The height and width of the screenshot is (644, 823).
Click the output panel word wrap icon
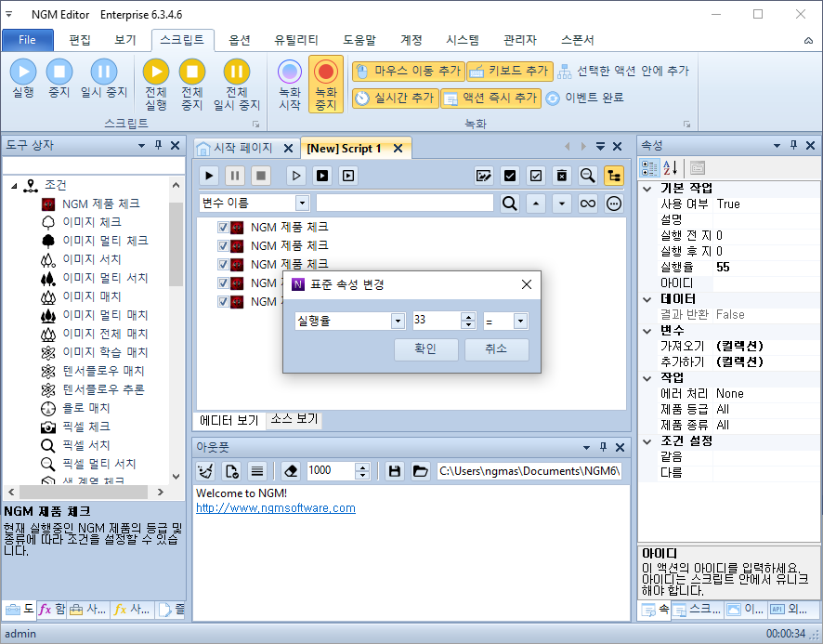pyautogui.click(x=256, y=471)
